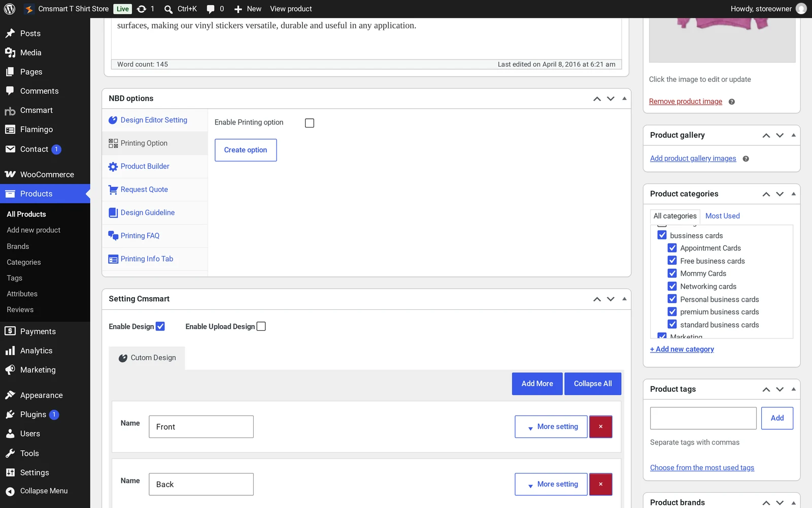Click the Settings sidebar icon
This screenshot has height=508, width=812.
[x=10, y=472]
